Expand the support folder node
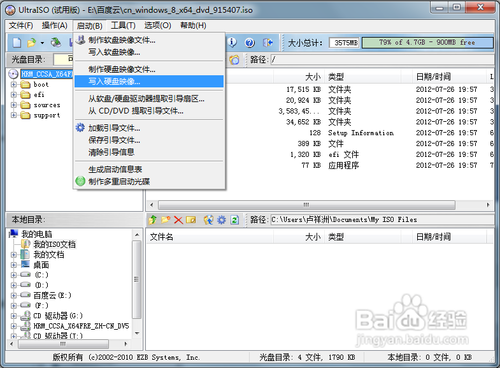This screenshot has height=368, width=500. click(x=13, y=115)
